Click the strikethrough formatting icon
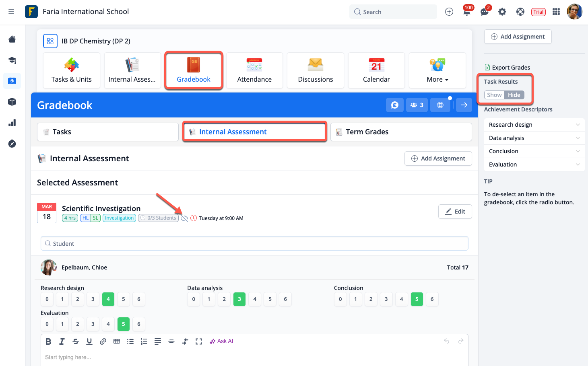Image resolution: width=588 pixels, height=366 pixels. coord(76,341)
